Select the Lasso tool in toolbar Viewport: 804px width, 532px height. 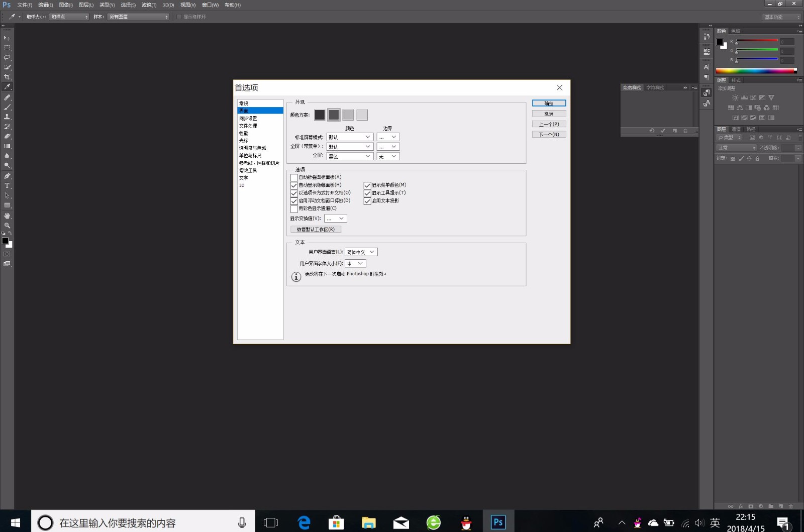7,57
